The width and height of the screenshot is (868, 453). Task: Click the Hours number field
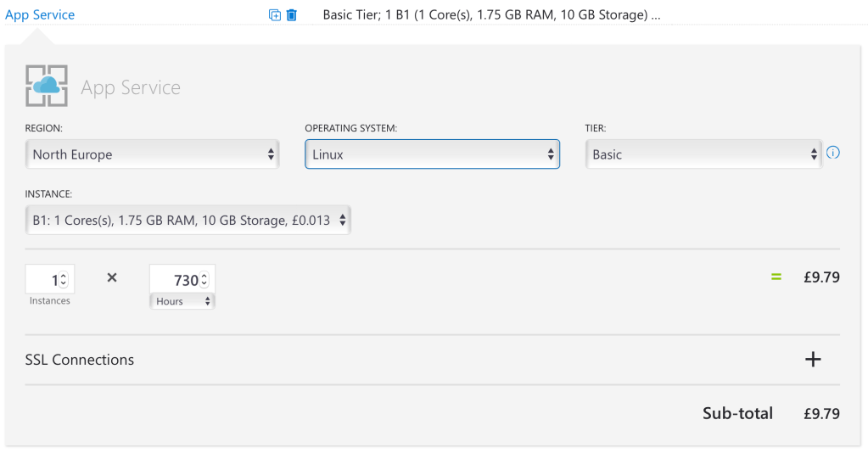tap(176, 279)
